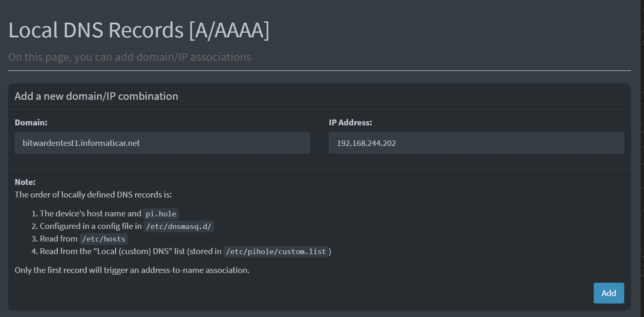The image size is (644, 317).
Task: Click the /etc/hosts code path
Action: click(x=104, y=239)
